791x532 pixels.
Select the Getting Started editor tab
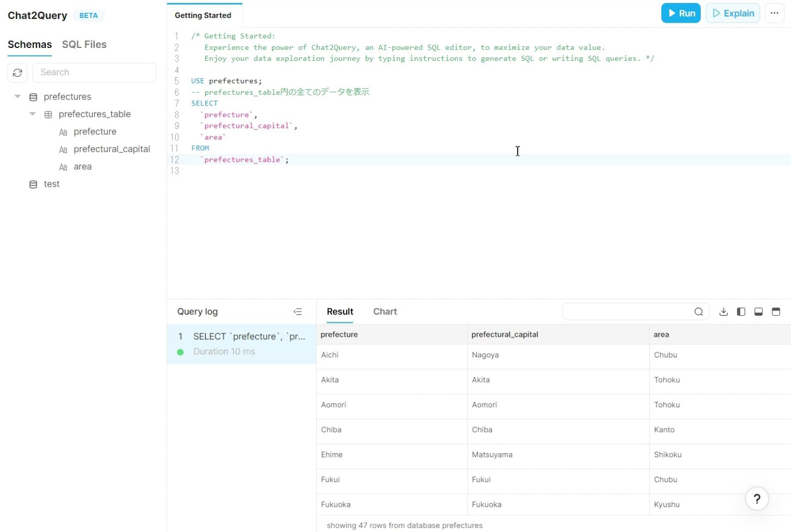(203, 15)
